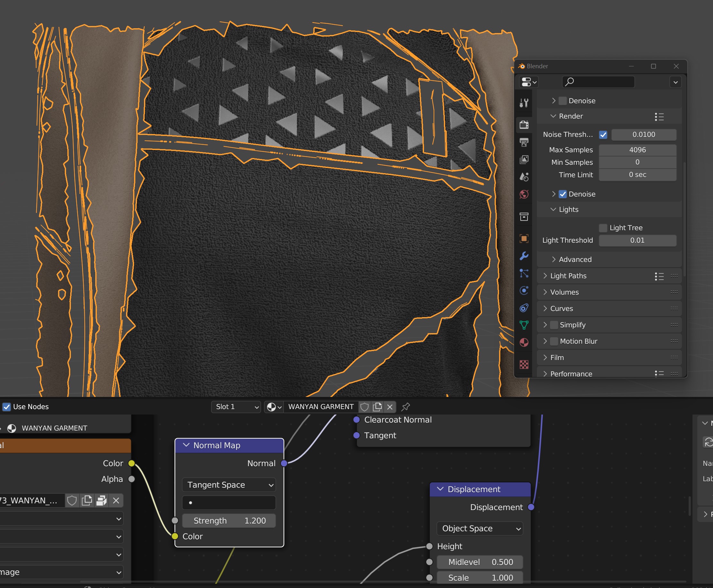The image size is (713, 588).
Task: Expand the Film panel
Action: coord(557,357)
